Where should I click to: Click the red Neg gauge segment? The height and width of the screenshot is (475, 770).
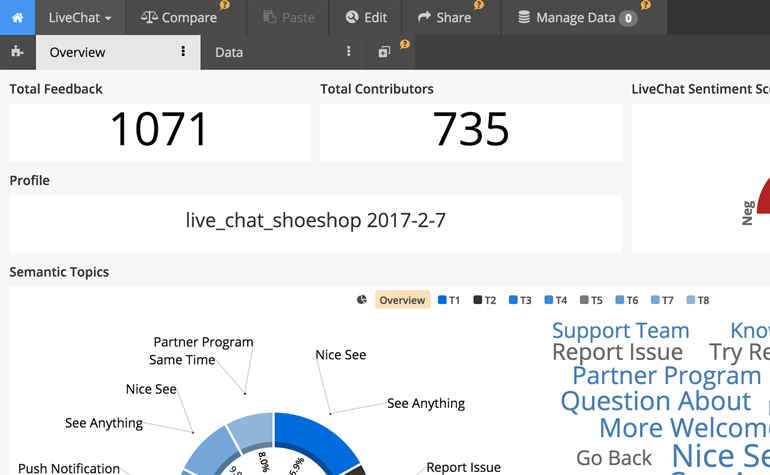[x=764, y=197]
